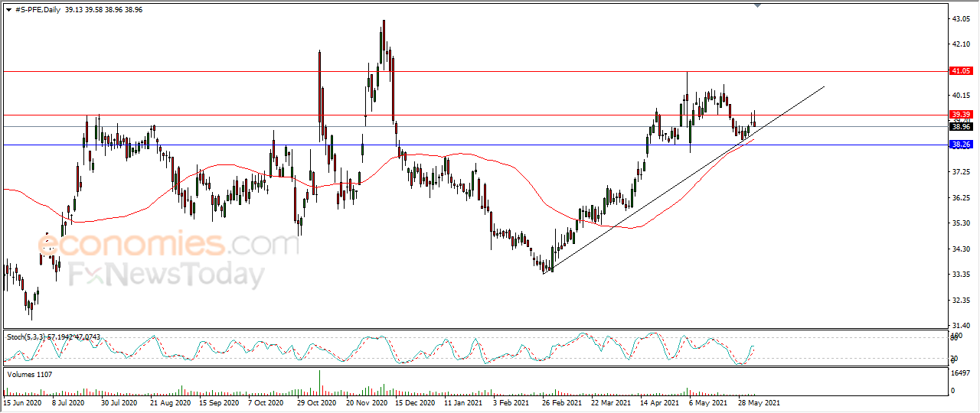This screenshot has width=980, height=413.
Task: Click the 15 Jun 2020 date label
Action: [x=22, y=402]
